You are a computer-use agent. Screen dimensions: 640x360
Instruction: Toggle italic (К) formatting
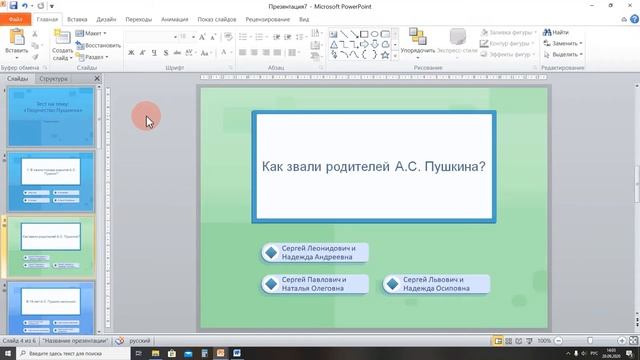[x=142, y=53]
